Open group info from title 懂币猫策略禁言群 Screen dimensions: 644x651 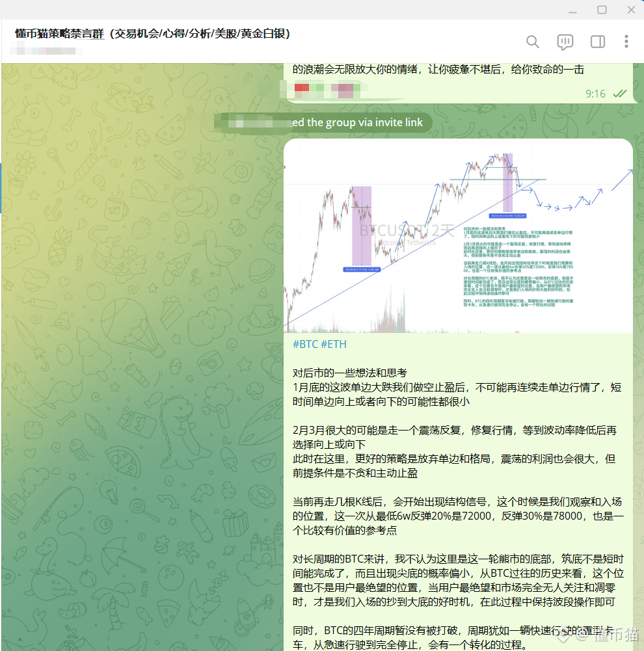coord(152,34)
